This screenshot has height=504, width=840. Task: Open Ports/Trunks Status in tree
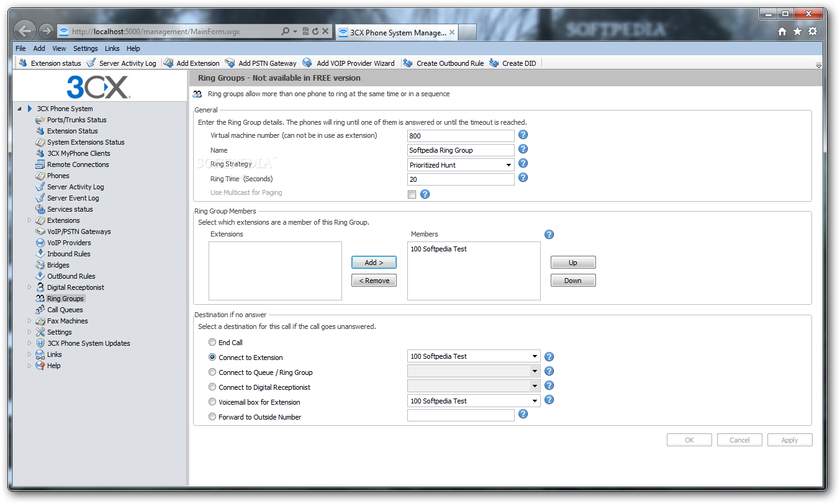tap(77, 120)
